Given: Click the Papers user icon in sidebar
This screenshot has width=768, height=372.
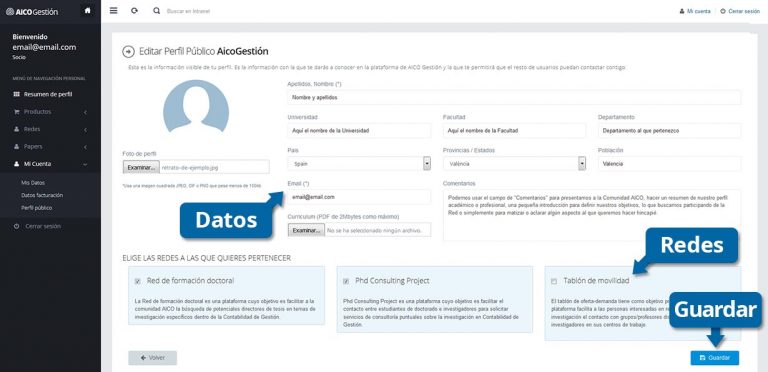Looking at the screenshot, I should (x=16, y=147).
